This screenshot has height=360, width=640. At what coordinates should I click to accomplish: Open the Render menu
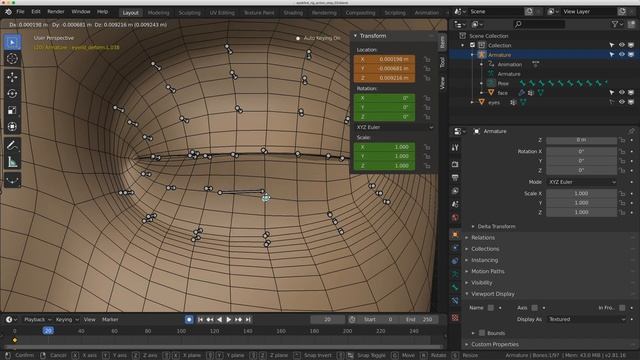point(56,12)
